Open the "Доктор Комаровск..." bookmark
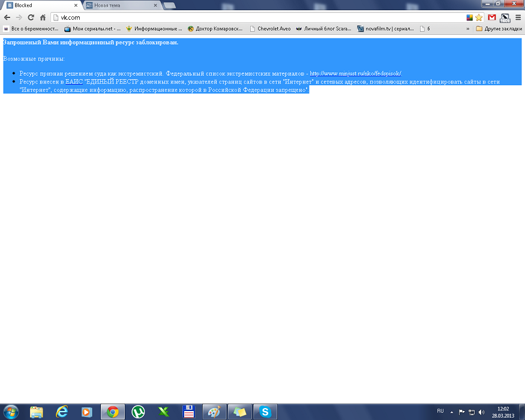This screenshot has height=420, width=525. click(215, 28)
